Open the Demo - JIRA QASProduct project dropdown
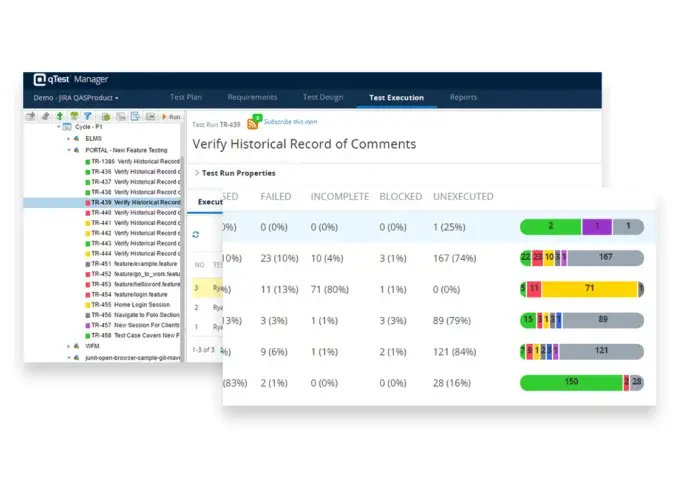Viewport: 680px width, 480px height. point(76,98)
